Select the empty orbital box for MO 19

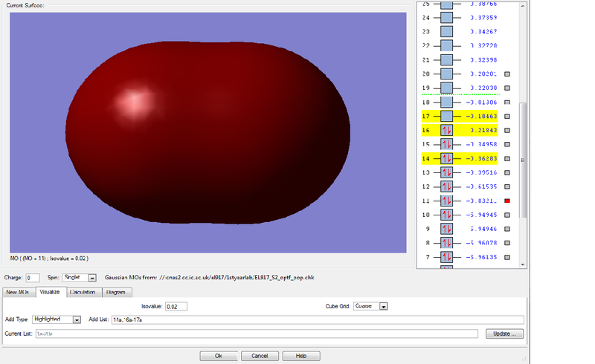click(x=447, y=88)
